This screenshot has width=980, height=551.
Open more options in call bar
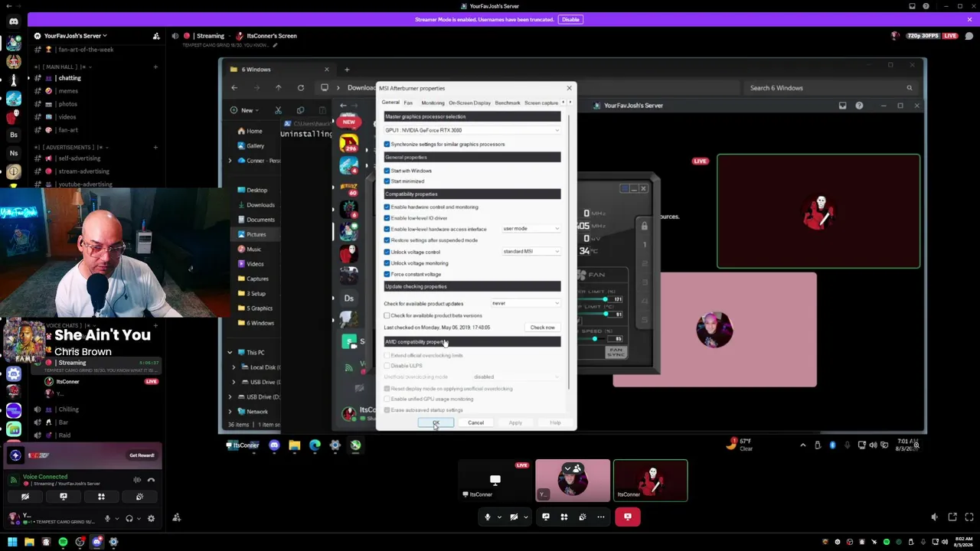tap(601, 517)
